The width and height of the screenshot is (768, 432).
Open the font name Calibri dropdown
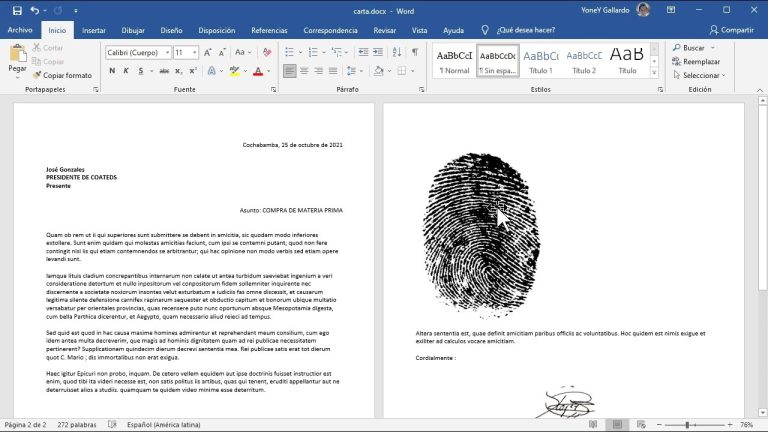167,52
